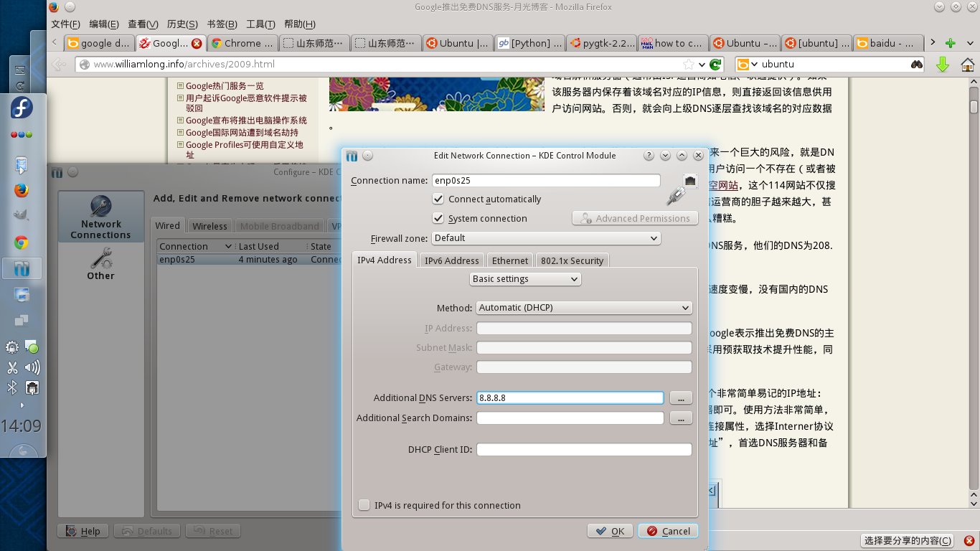The width and height of the screenshot is (980, 551).
Task: Click the help question-mark in the Edit dialog titlebar
Action: (x=649, y=155)
